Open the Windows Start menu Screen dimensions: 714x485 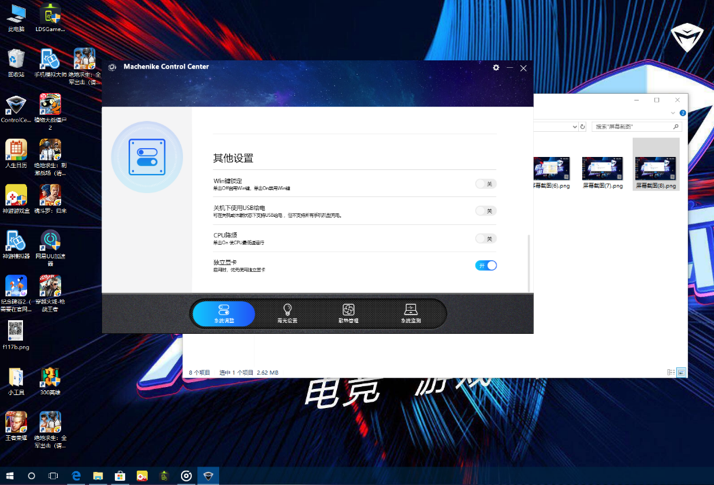pos(10,476)
